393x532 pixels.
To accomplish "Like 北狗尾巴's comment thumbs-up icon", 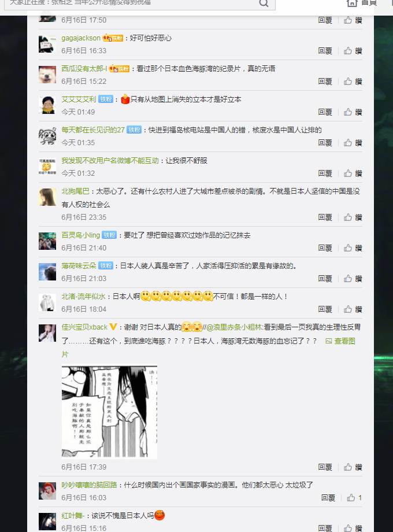I will (x=347, y=217).
